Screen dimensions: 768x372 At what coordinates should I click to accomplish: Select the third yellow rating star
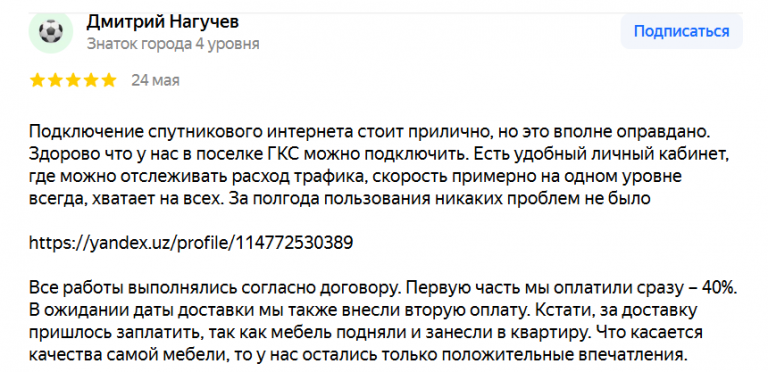click(x=73, y=80)
